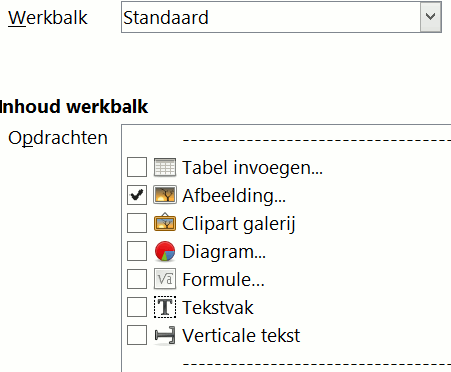Tick the Clipart galerij checkbox

137,223
